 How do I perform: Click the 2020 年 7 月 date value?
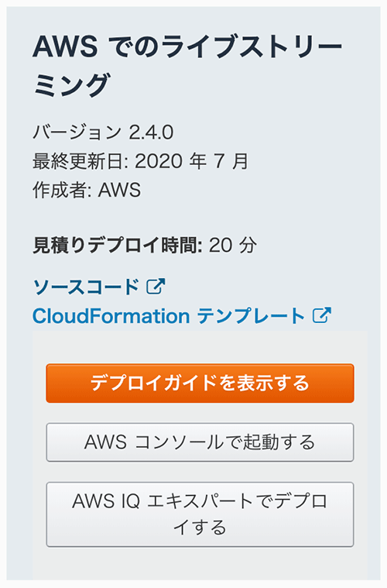[191, 161]
